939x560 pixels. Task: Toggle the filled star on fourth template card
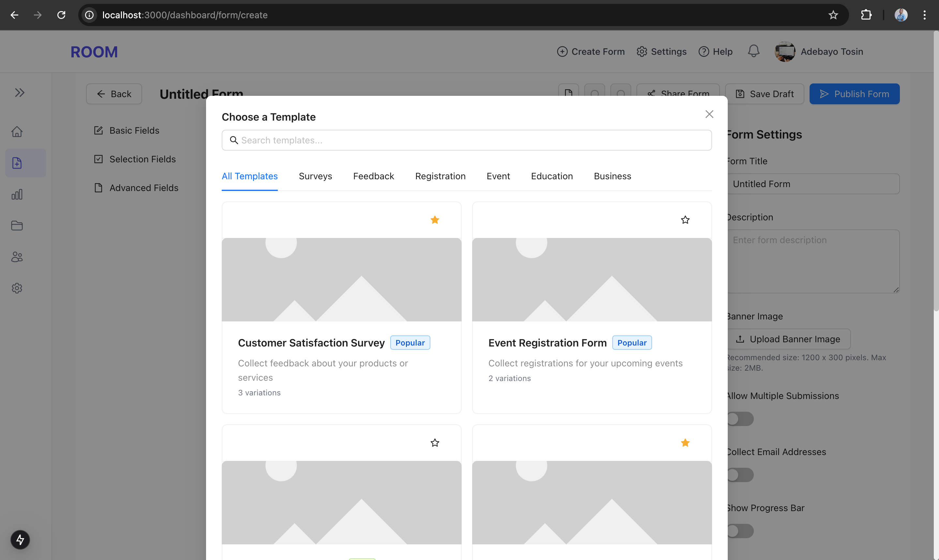tap(685, 443)
